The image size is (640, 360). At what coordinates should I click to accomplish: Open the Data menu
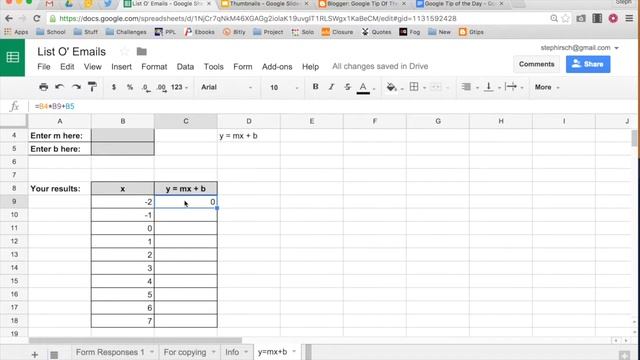[185, 67]
